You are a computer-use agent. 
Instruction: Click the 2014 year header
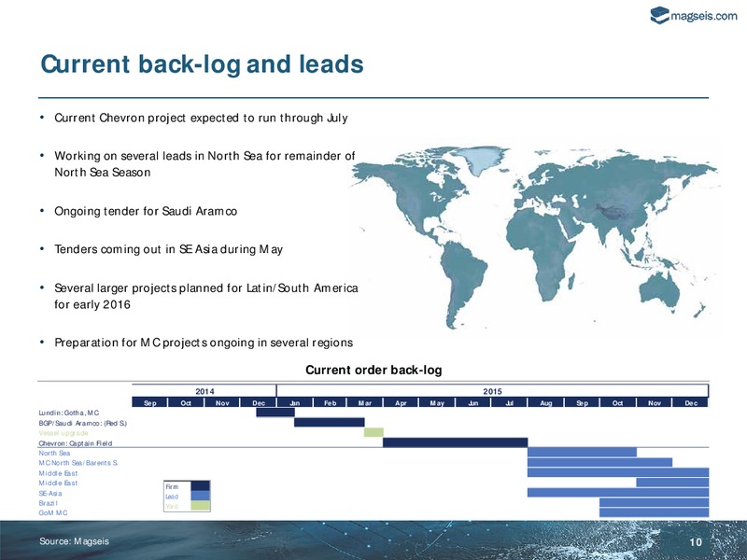(204, 391)
